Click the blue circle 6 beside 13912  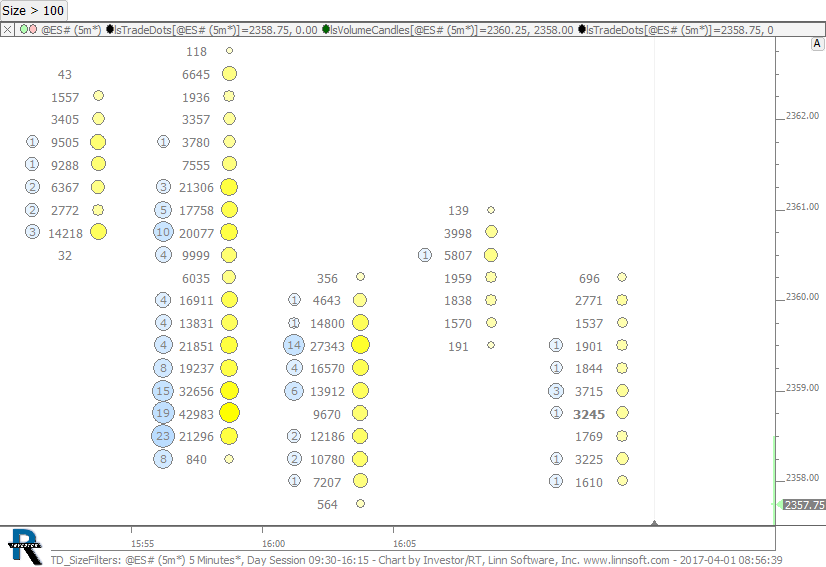click(294, 391)
